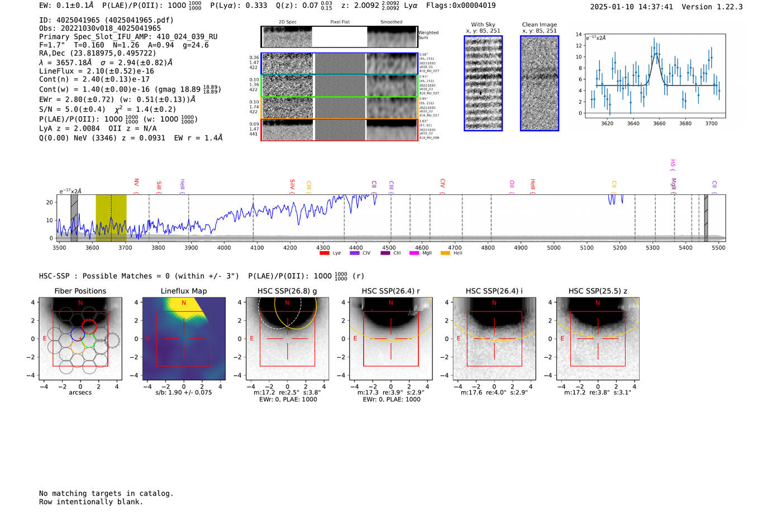782x532 pixels.
Task: Select the CIV legend swatch below spectrum
Action: coord(355,253)
